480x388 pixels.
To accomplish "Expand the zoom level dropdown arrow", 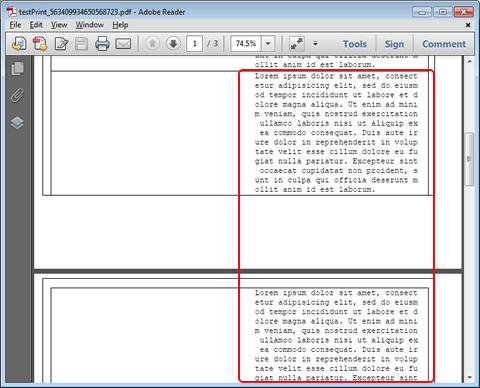I will click(268, 44).
